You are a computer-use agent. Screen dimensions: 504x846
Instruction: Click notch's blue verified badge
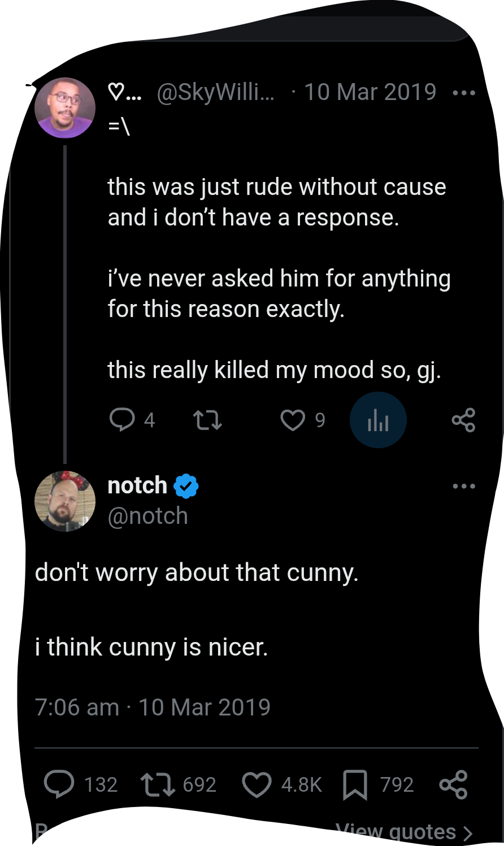[186, 486]
